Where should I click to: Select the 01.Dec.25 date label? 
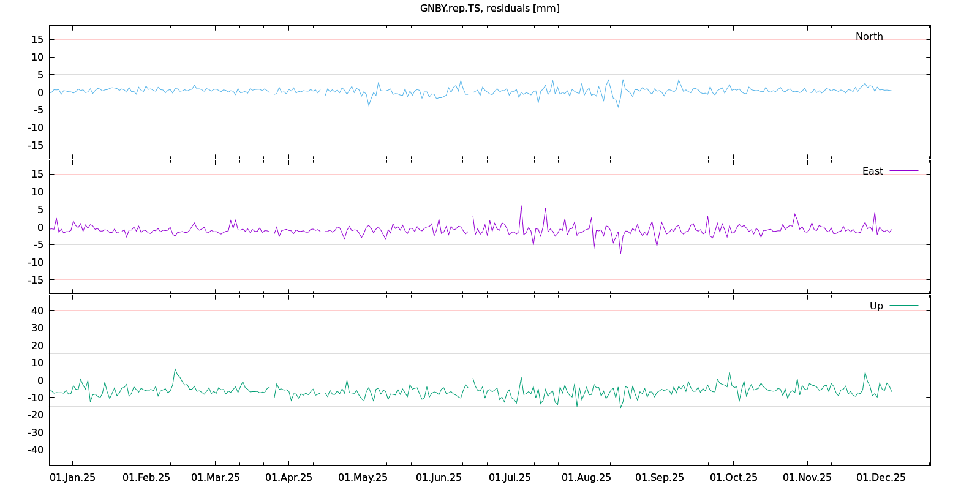(881, 478)
